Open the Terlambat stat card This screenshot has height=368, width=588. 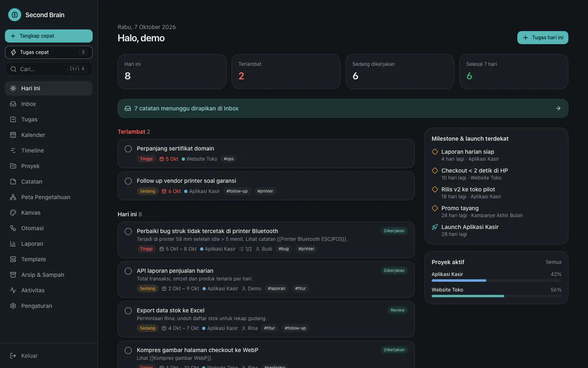[286, 72]
